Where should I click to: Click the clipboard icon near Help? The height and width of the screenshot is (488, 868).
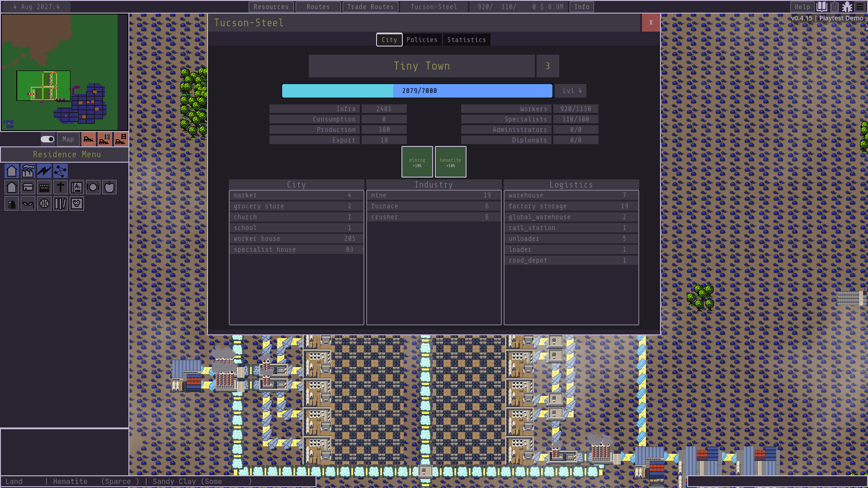pyautogui.click(x=834, y=7)
